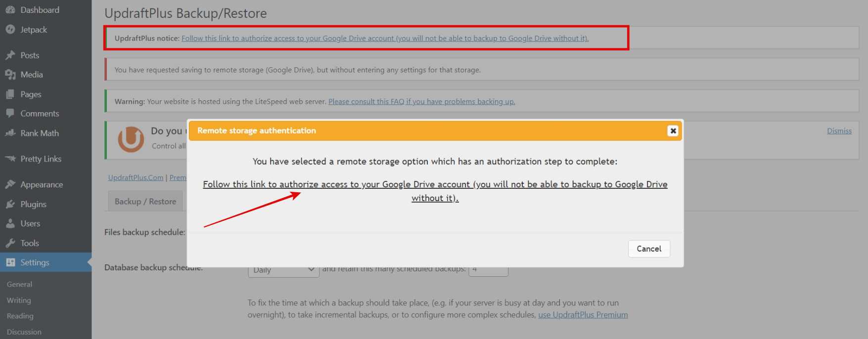Click the Cancel button in dialog
Image resolution: width=868 pixels, height=339 pixels.
[649, 249]
